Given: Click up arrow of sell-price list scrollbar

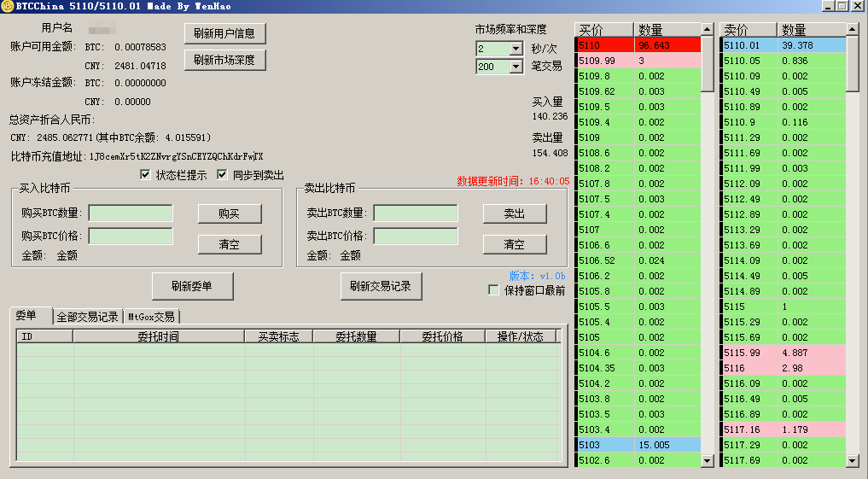Looking at the screenshot, I should pos(853,30).
